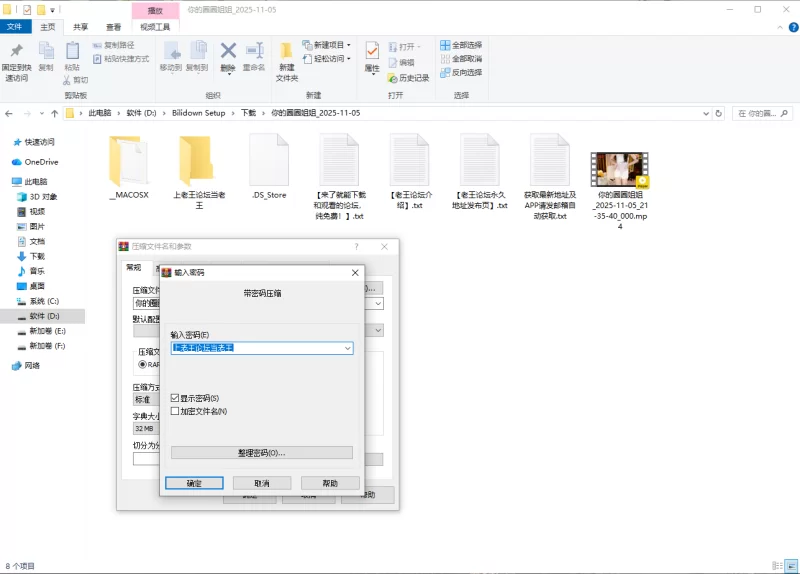Expand the password field dropdown arrow
This screenshot has width=800, height=574.
tap(347, 348)
